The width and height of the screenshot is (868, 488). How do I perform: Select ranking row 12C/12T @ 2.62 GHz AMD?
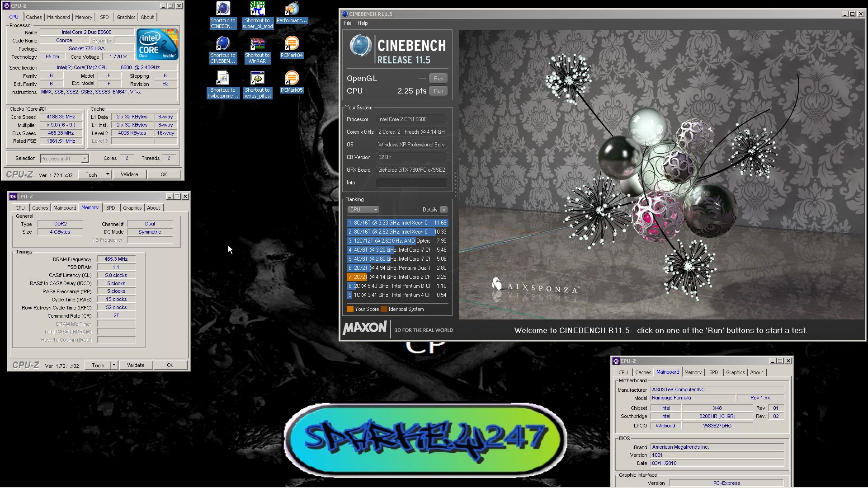point(397,241)
